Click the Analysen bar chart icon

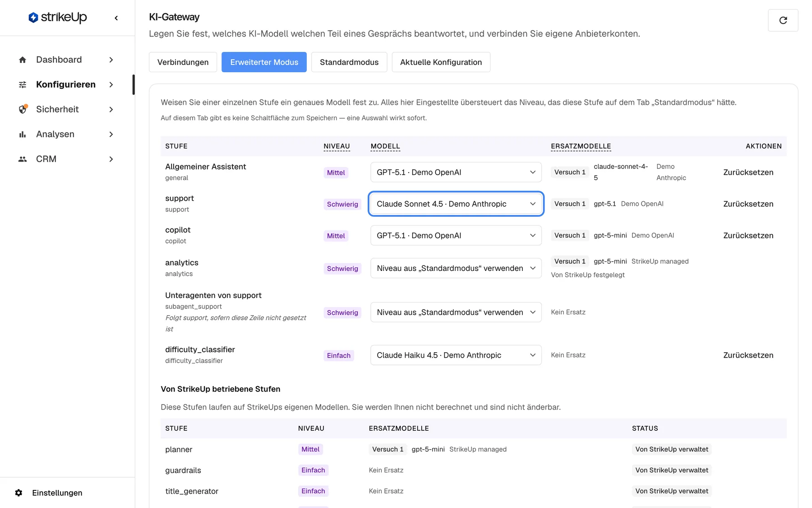coord(23,134)
